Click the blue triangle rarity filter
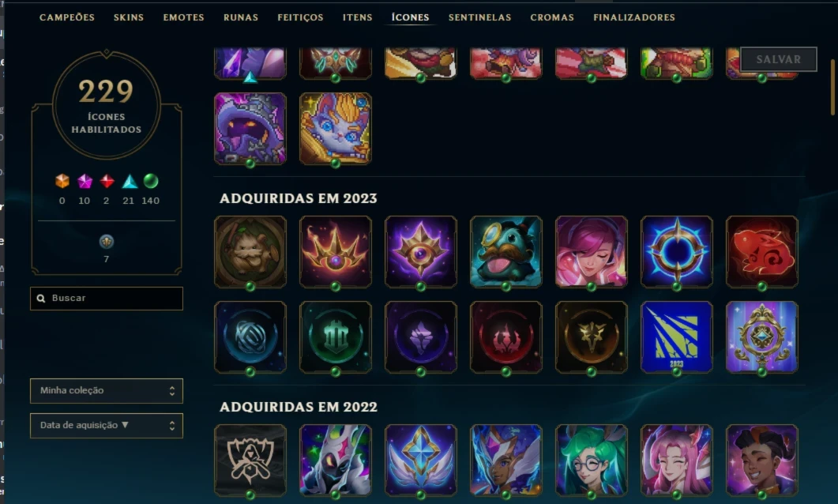Viewport: 838px width, 504px height. tap(130, 181)
